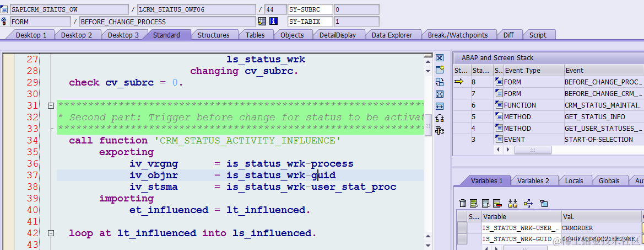Open the Objects tab
644x250 pixels.
pyautogui.click(x=292, y=35)
